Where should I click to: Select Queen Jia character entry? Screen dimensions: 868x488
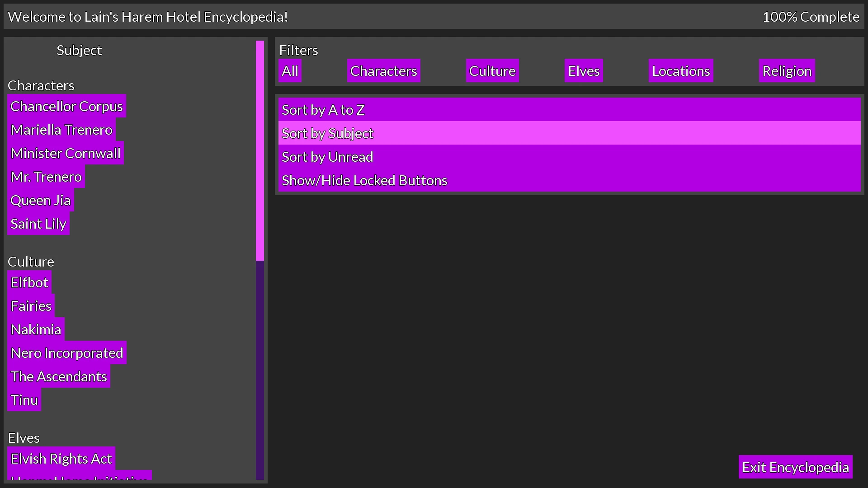40,200
